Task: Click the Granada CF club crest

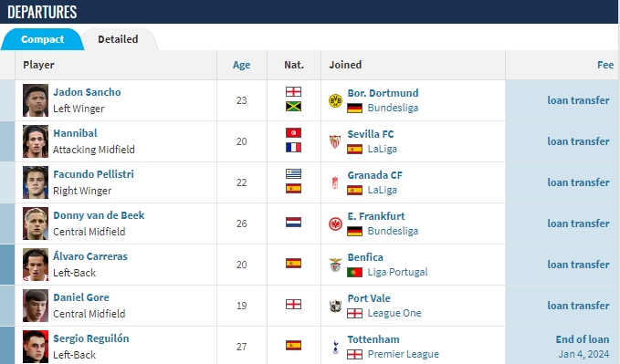Action: pos(335,183)
